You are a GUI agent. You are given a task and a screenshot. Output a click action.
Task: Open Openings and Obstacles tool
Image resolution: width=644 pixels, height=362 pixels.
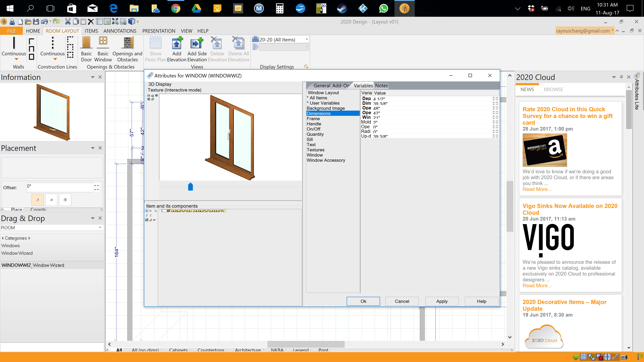pyautogui.click(x=127, y=49)
